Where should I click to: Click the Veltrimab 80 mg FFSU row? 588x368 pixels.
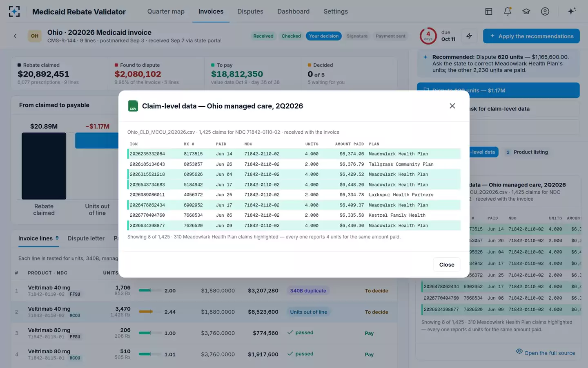pos(204,333)
